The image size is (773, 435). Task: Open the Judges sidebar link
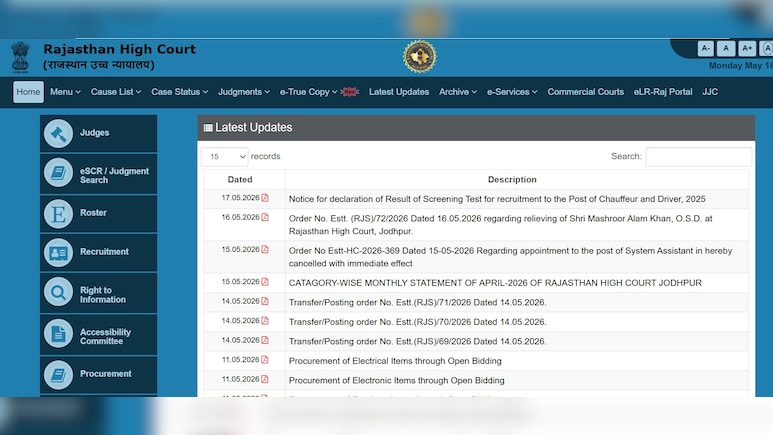[x=99, y=134]
